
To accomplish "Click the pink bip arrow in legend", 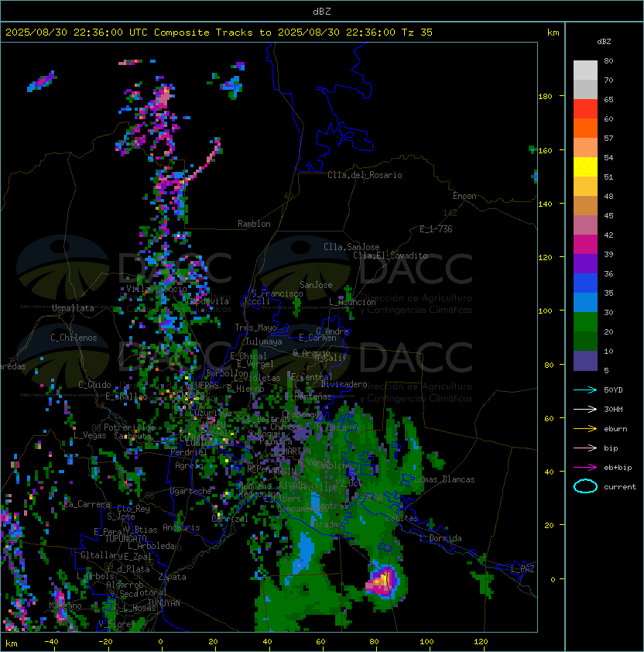I will (x=585, y=448).
